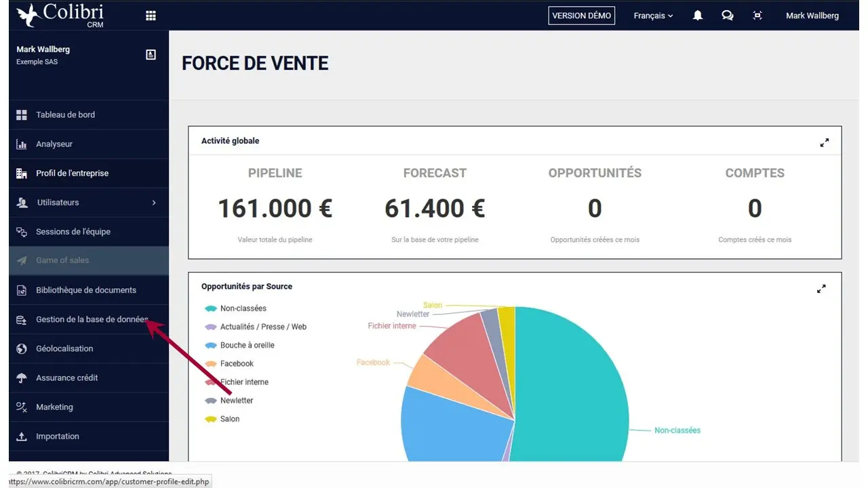Toggle fullscreen mode icon in header
This screenshot has width=868, height=488.
pos(757,16)
